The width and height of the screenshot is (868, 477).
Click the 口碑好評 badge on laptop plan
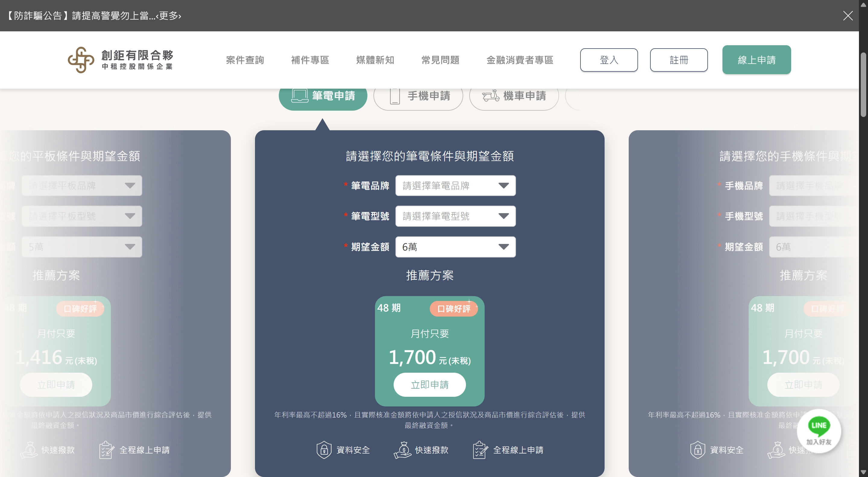click(x=454, y=308)
